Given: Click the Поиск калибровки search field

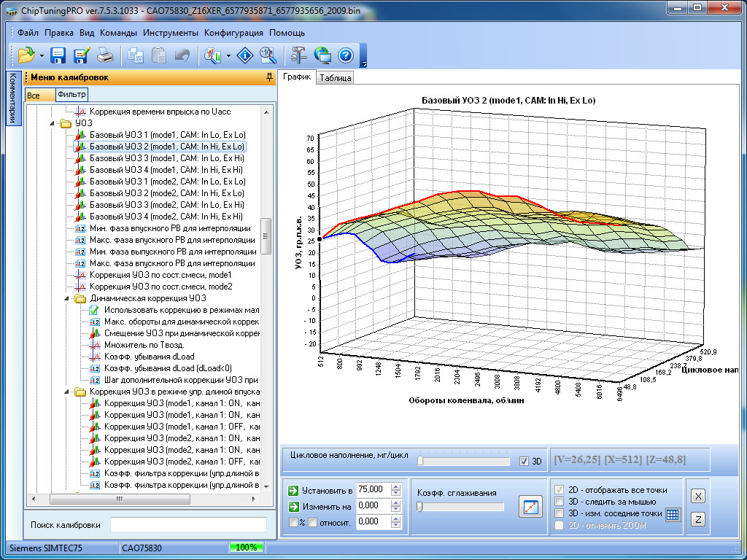Looking at the screenshot, I should click(x=188, y=525).
